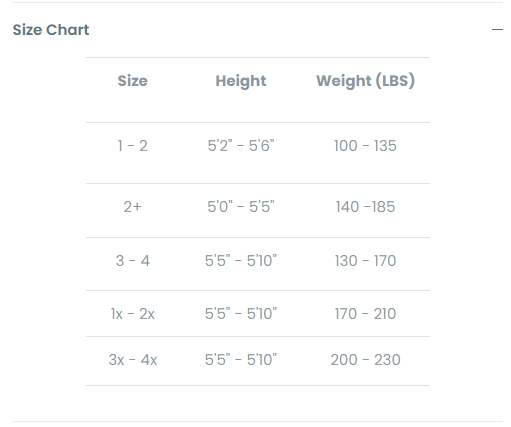Click the 3x - 4x size cell
511x427 pixels.
pyautogui.click(x=133, y=360)
